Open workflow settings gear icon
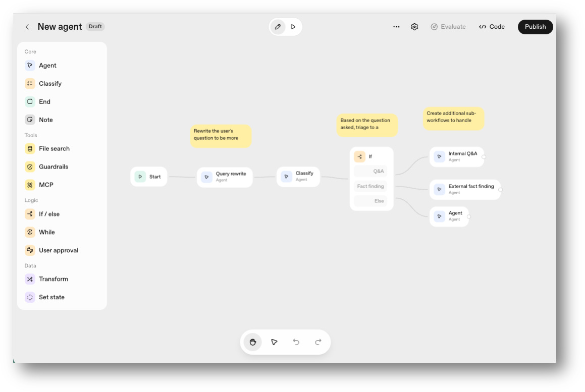Image resolution: width=585 pixels, height=392 pixels. click(x=414, y=27)
